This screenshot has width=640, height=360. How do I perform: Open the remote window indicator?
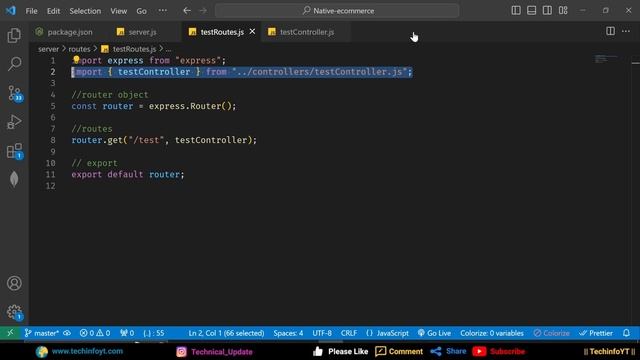point(10,333)
